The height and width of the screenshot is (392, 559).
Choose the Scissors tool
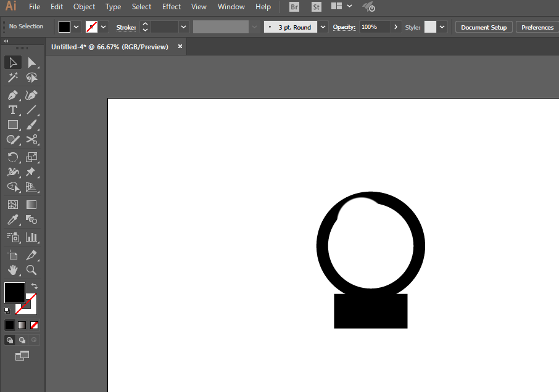(31, 141)
